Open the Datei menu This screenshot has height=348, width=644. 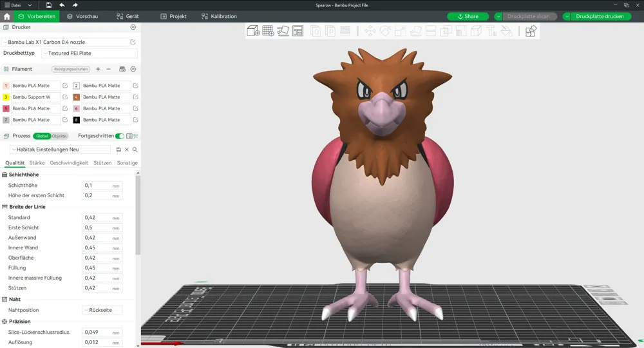point(13,5)
